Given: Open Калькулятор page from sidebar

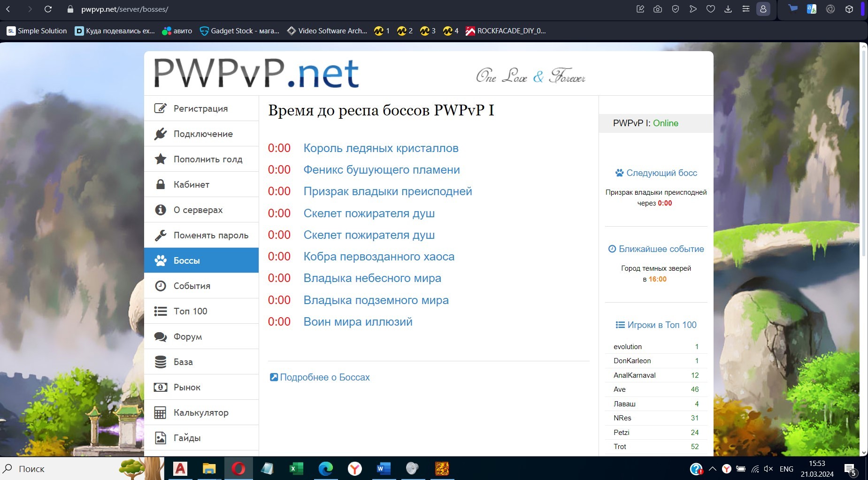Looking at the screenshot, I should pyautogui.click(x=201, y=412).
